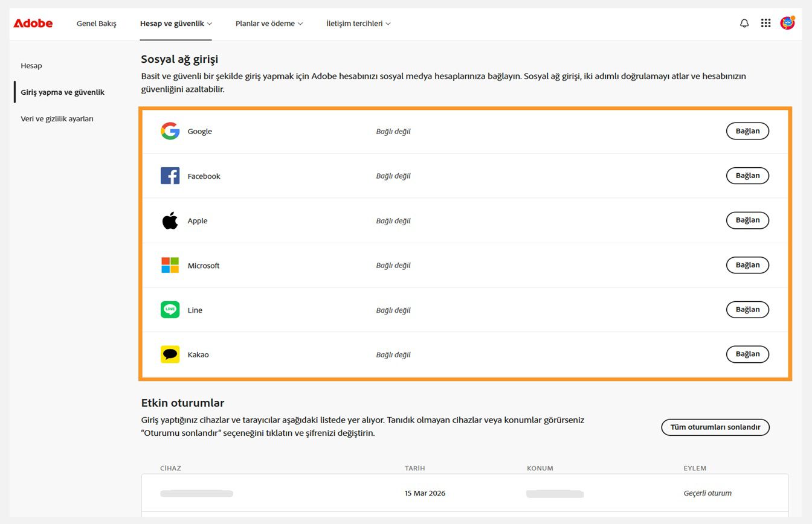Screen dimensions: 812x524
Task: Click the Kakao chat bubble icon
Action: (x=170, y=354)
